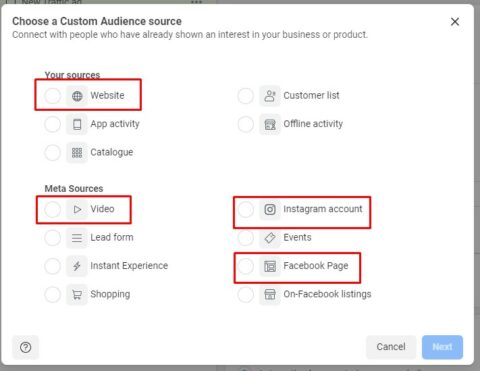Select the Lead form radio button

(53, 238)
